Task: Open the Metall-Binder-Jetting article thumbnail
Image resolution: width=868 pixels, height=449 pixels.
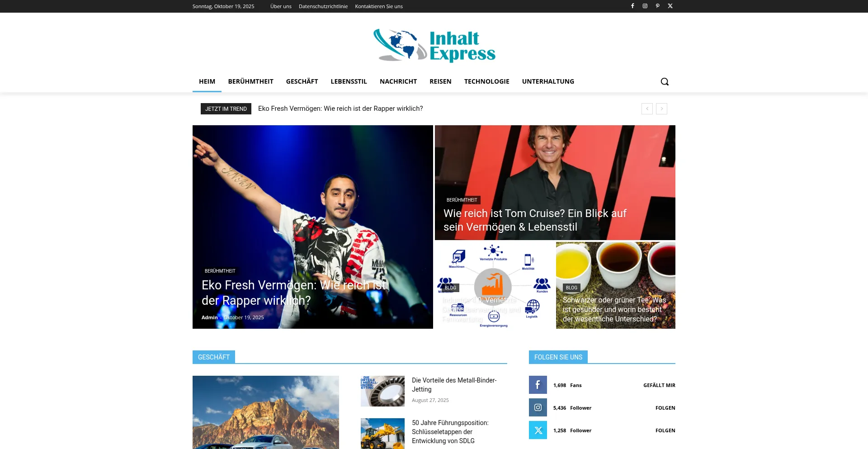Action: coord(382,391)
